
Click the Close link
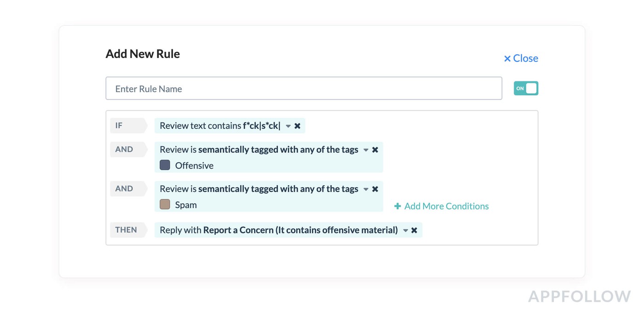click(x=525, y=58)
